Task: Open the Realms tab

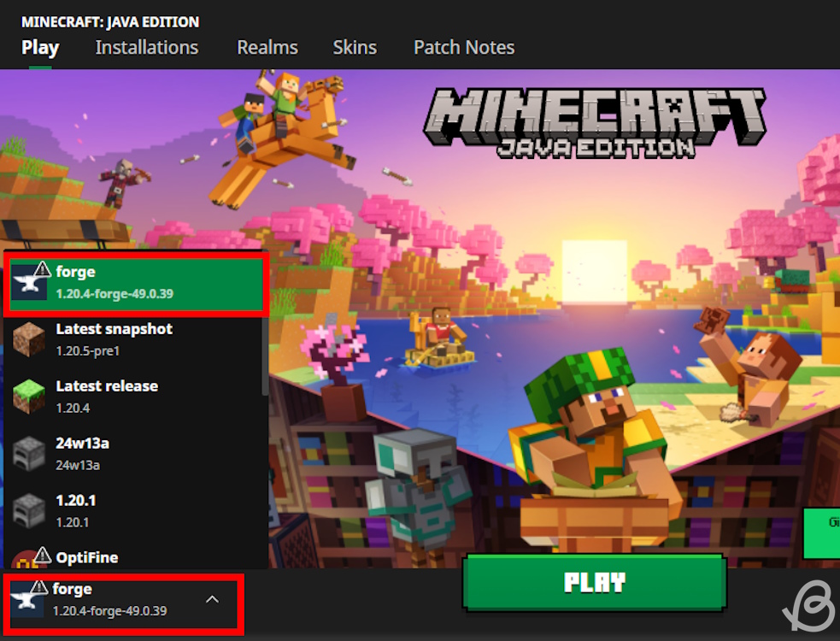Action: click(x=267, y=48)
